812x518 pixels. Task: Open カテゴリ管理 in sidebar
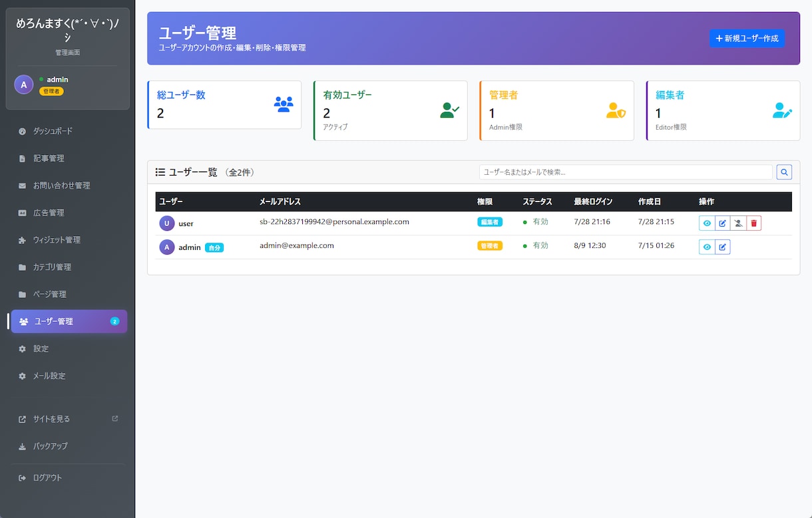click(68, 267)
